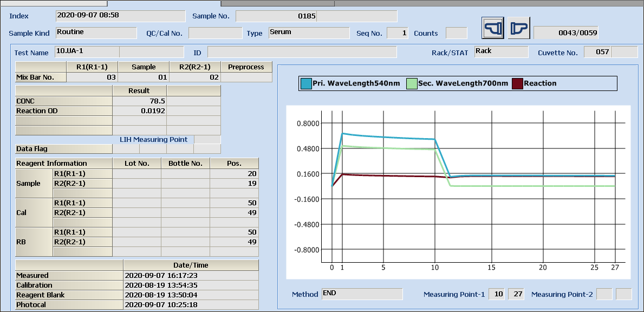644x312 pixels.
Task: Click the blue primary wavelength 540nm swatch
Action: [306, 83]
